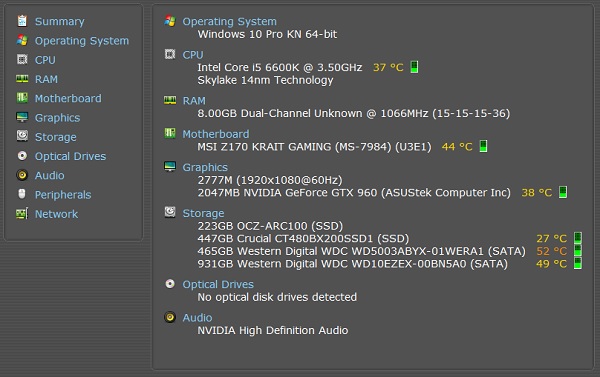Click the Operating System heading link in summary
The width and height of the screenshot is (600, 377).
229,21
